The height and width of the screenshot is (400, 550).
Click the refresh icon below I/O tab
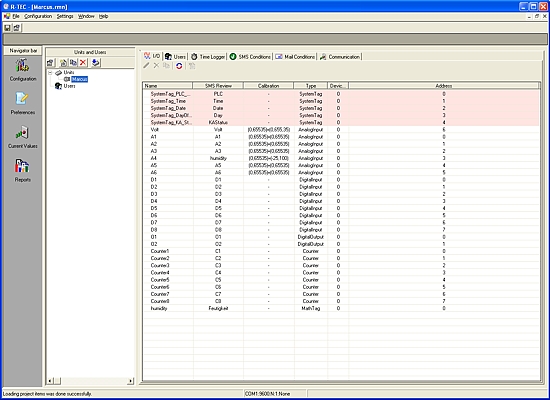coord(179,66)
